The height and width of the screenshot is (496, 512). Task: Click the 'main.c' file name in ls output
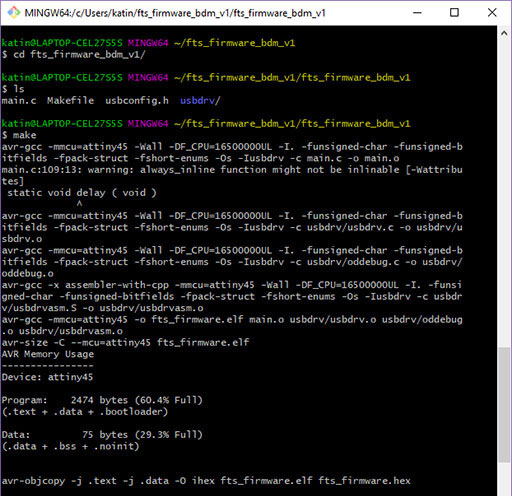coord(19,100)
